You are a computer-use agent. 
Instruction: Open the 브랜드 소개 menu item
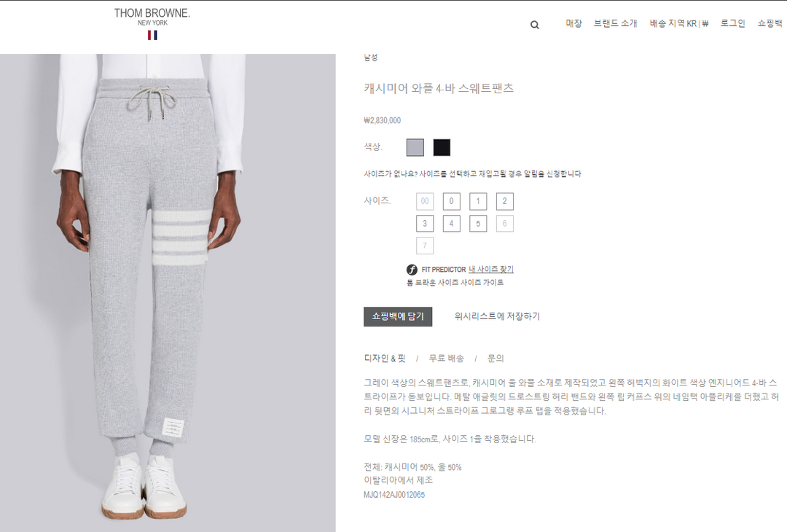[x=615, y=23]
